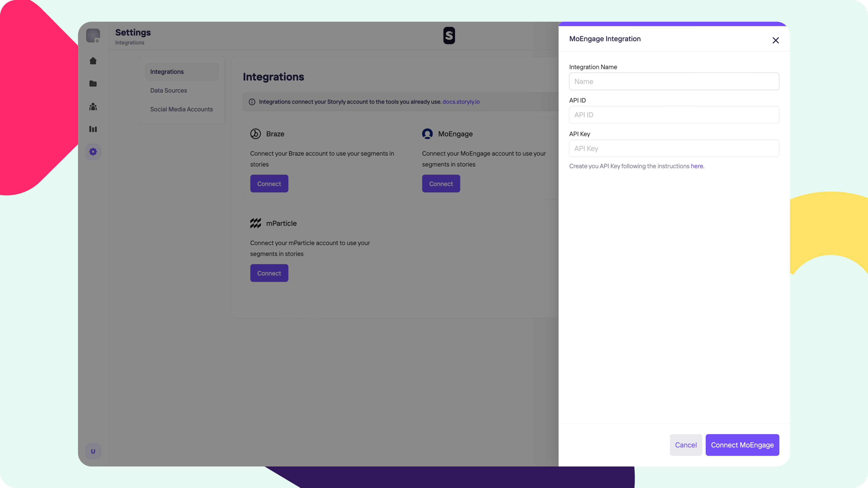Open Social Media Accounts section

coord(181,109)
